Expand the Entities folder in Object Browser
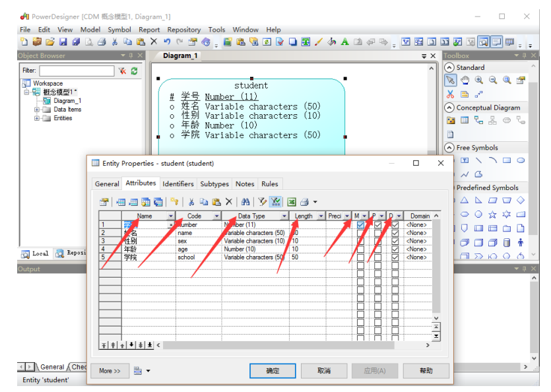Screen dimensions: 551x392 coord(38,118)
